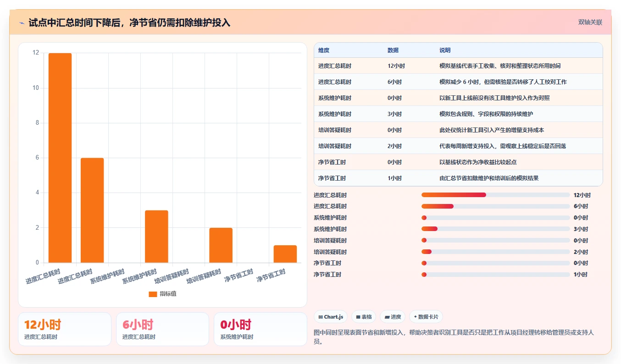This screenshot has width=621, height=364.
Task: Open the red 0小时 系统维护耗时 card
Action: point(261,329)
